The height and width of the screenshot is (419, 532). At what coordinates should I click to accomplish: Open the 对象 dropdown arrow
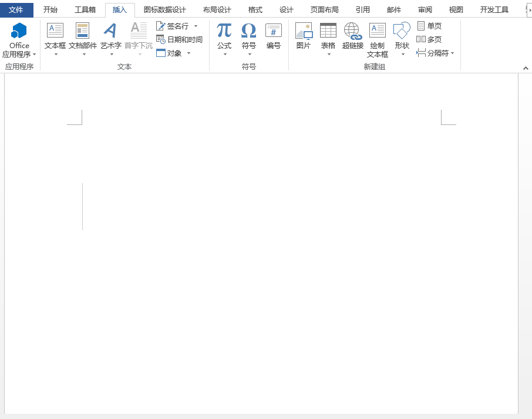(x=188, y=53)
